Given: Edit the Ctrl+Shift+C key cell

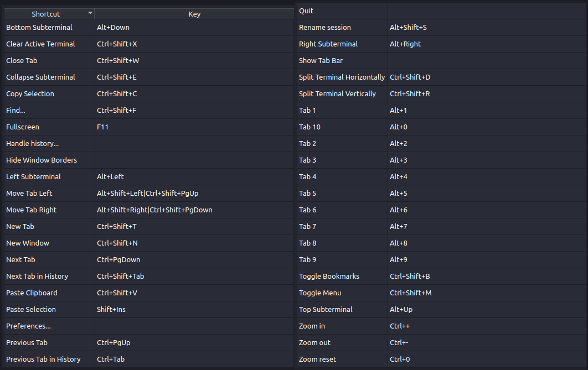Looking at the screenshot, I should (194, 93).
